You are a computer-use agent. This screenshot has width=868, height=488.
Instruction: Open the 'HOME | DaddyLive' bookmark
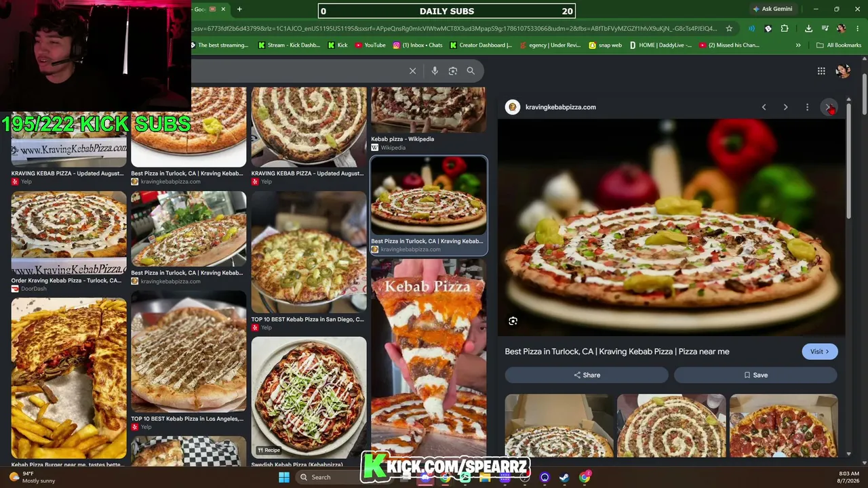coord(660,45)
